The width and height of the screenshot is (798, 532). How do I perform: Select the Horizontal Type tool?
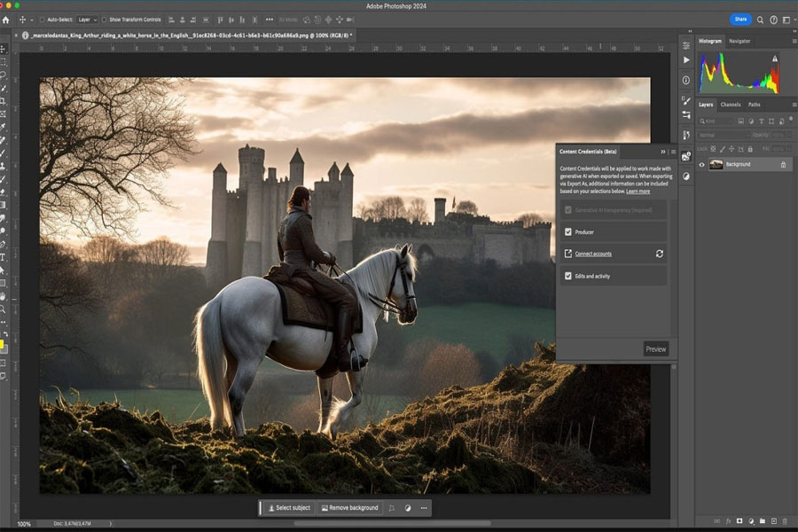3,257
